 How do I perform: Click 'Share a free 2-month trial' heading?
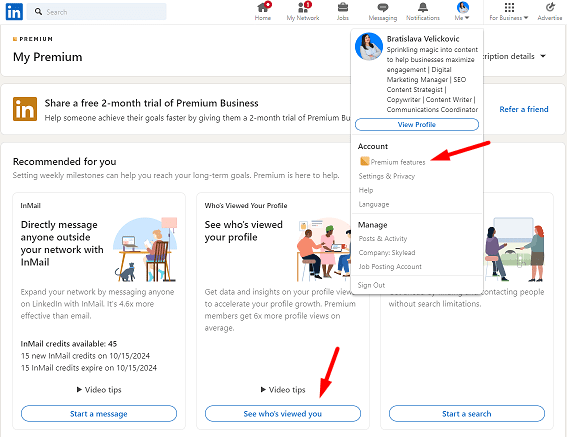[152, 103]
